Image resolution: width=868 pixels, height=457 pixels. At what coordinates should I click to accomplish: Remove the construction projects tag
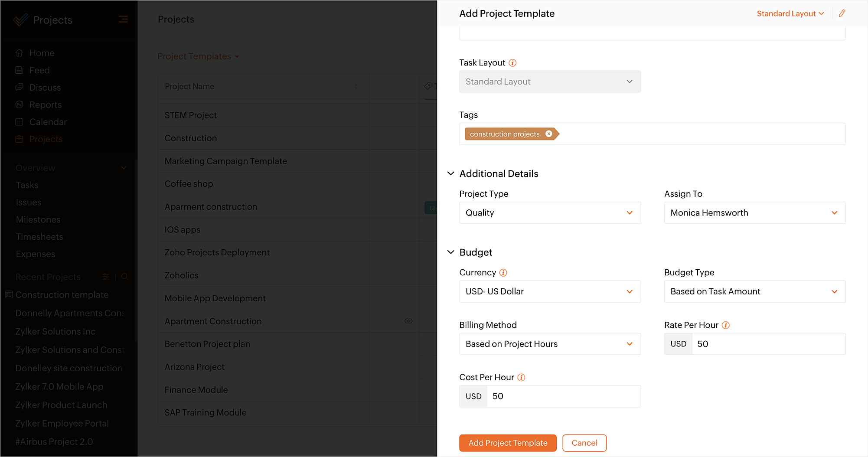pos(549,134)
